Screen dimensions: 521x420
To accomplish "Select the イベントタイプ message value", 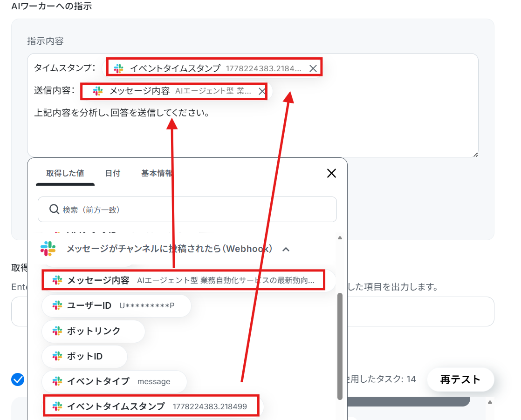I will [x=114, y=381].
